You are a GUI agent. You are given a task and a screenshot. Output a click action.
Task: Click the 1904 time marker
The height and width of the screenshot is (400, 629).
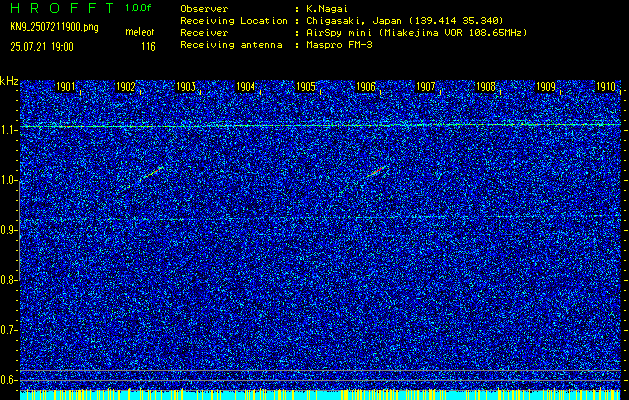246,87
